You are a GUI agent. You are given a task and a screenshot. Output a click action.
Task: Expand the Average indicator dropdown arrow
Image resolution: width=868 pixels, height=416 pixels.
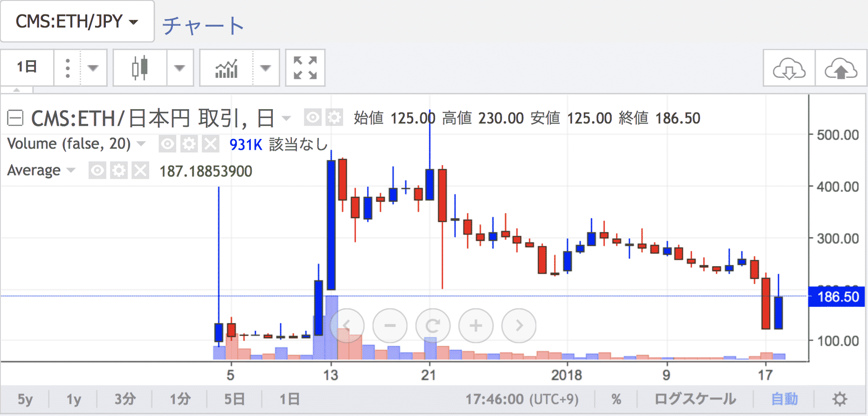(71, 170)
